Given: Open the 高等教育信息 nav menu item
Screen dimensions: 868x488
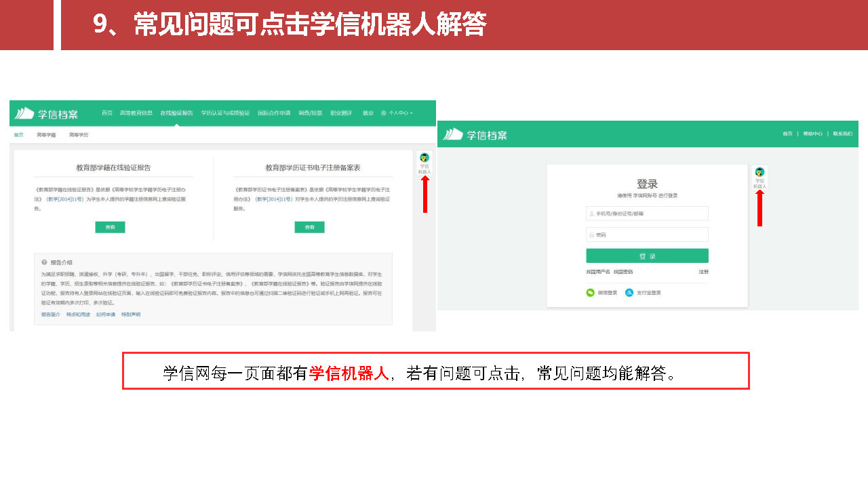Looking at the screenshot, I should [136, 113].
